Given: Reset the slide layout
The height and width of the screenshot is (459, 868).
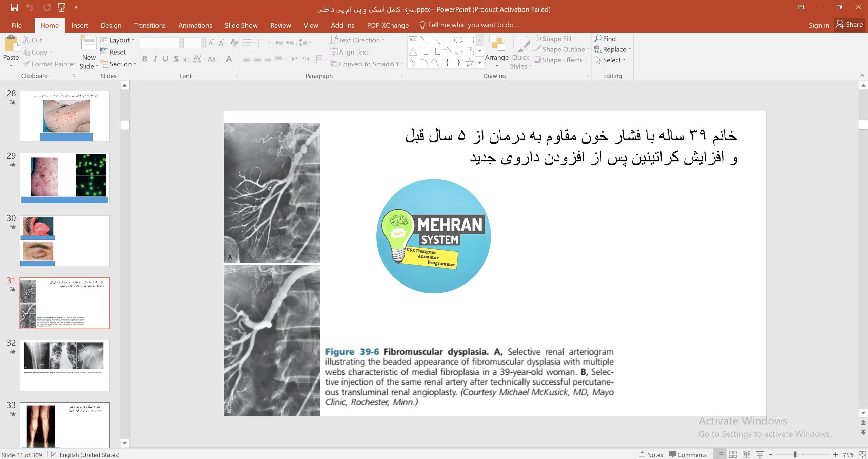Looking at the screenshot, I should 113,52.
